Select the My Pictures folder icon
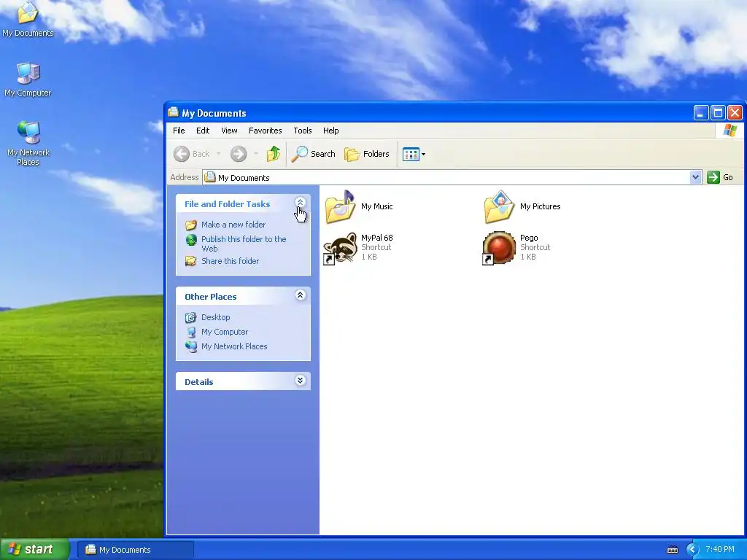The height and width of the screenshot is (560, 747). click(499, 207)
